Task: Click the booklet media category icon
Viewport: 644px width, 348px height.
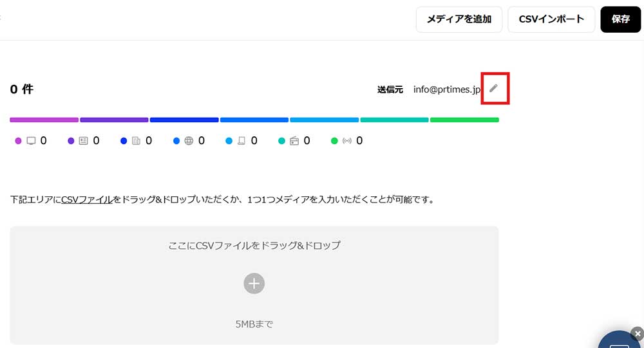Action: click(x=241, y=141)
